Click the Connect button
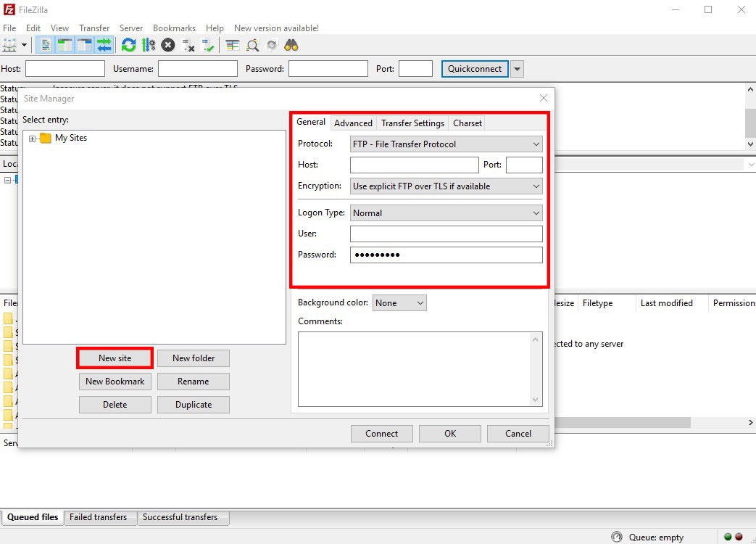This screenshot has height=544, width=756. click(x=382, y=434)
